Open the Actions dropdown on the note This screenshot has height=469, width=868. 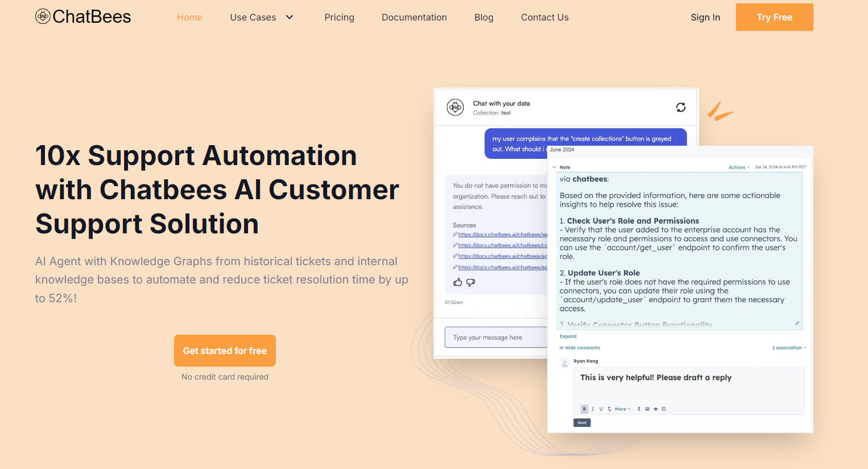pyautogui.click(x=738, y=167)
